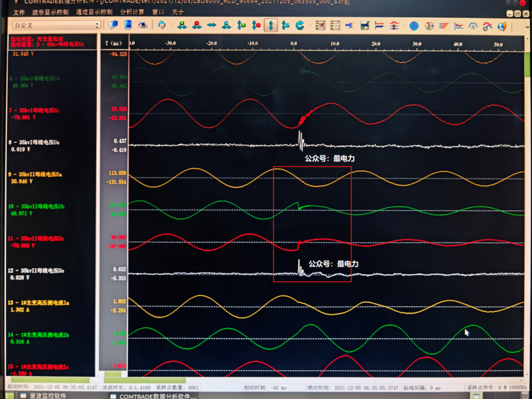Select channel 9 - 35kvII母线电压Ua
The image size is (532, 399).
pyautogui.click(x=35, y=174)
